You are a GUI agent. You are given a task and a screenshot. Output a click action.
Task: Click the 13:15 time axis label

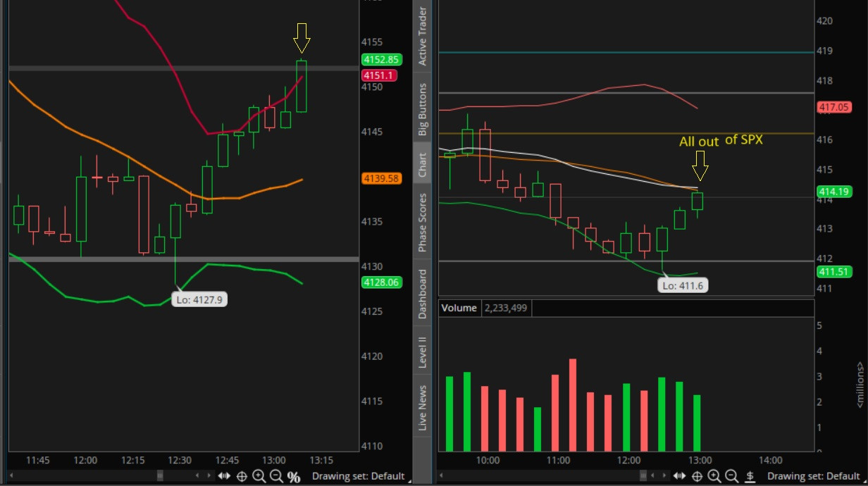321,460
